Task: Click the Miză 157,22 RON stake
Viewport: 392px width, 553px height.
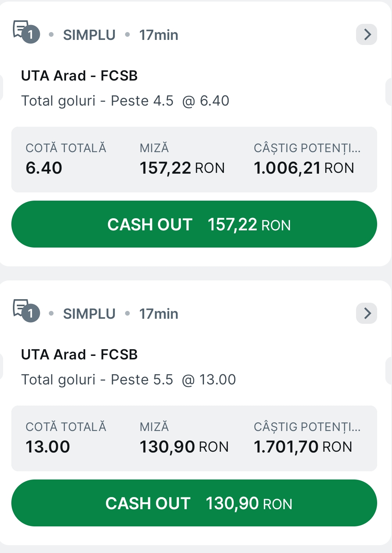Action: pos(182,168)
